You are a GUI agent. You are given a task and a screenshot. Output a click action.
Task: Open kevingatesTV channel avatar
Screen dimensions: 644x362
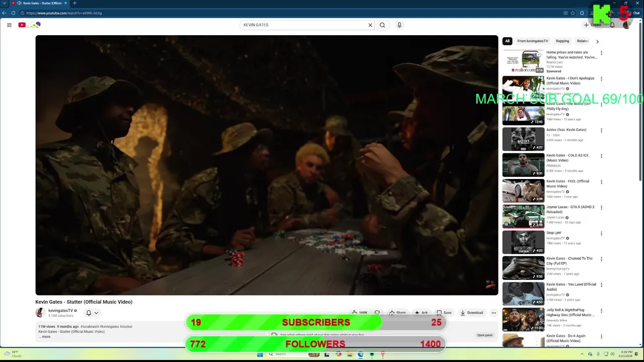[x=40, y=313]
